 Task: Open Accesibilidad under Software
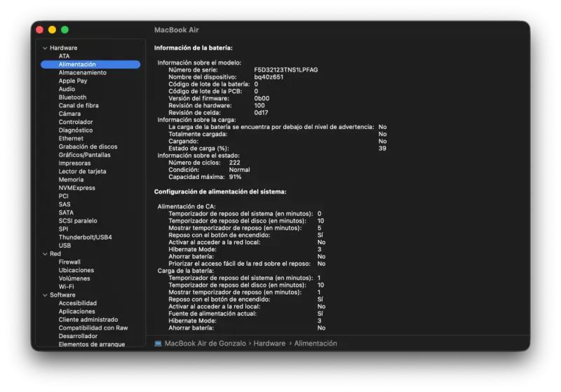(x=77, y=303)
